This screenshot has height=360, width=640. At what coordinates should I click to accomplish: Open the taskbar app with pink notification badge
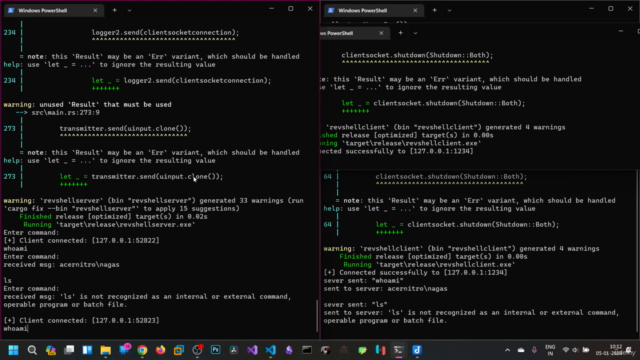tap(124, 349)
